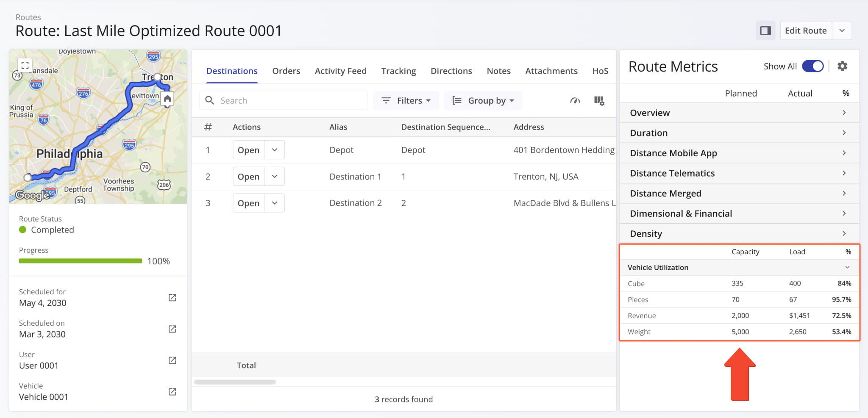Open external link for Scheduled for date

click(x=172, y=298)
